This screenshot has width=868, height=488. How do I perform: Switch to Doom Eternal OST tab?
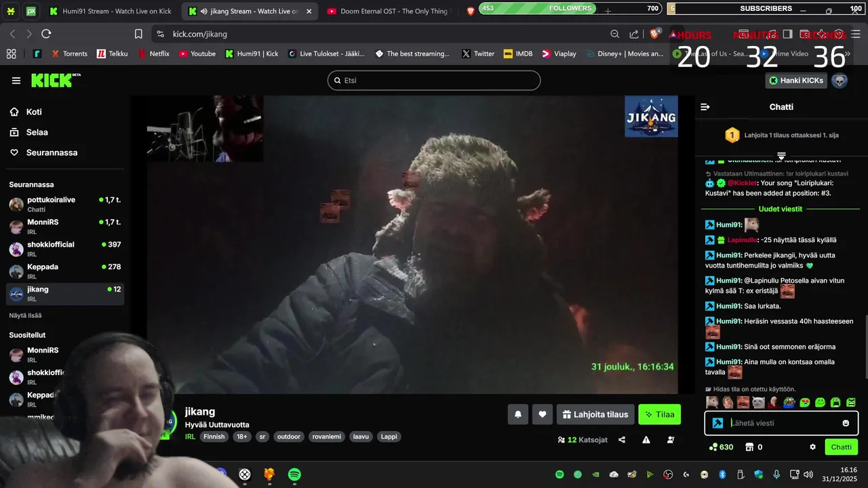pos(387,12)
